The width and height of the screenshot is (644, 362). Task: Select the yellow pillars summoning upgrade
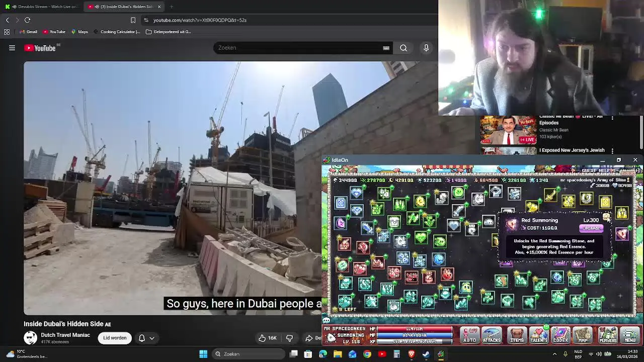[x=622, y=213]
